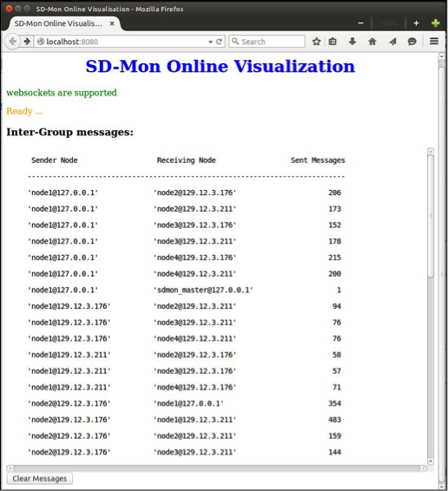Click the forward arrow button

[27, 42]
